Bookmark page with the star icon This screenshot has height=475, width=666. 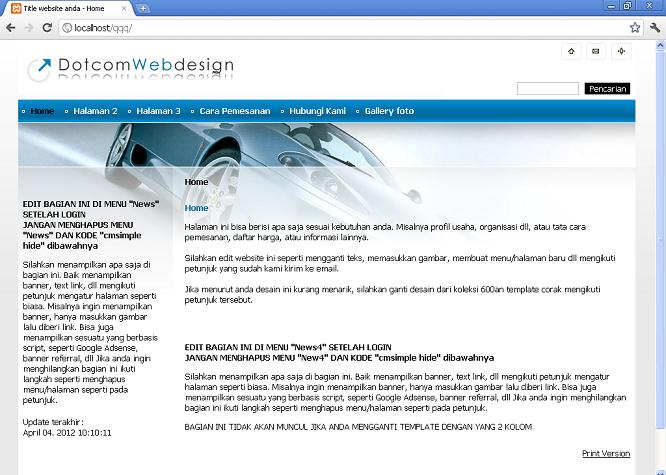[x=635, y=28]
